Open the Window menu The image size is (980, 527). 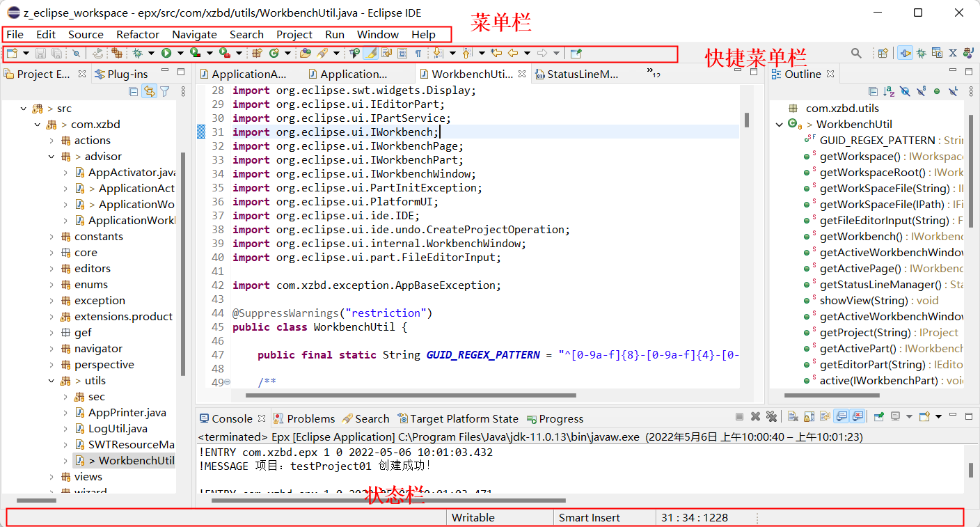click(378, 34)
